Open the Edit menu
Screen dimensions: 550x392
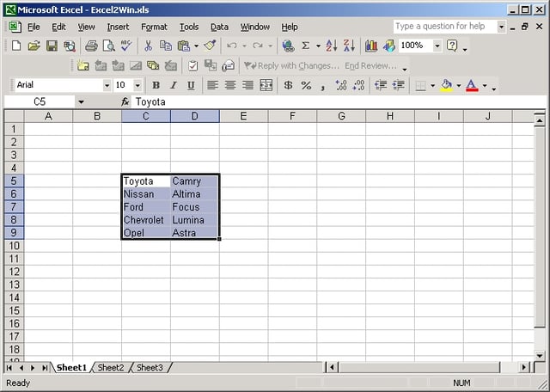58,27
